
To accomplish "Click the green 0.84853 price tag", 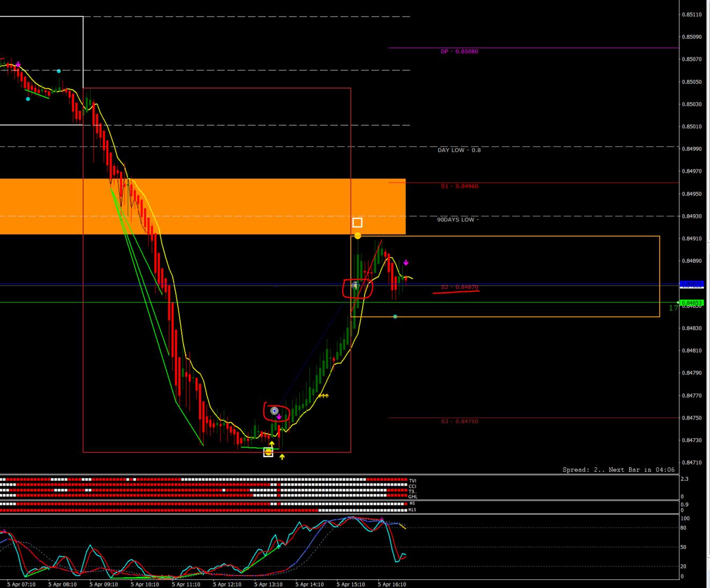I will 691,303.
